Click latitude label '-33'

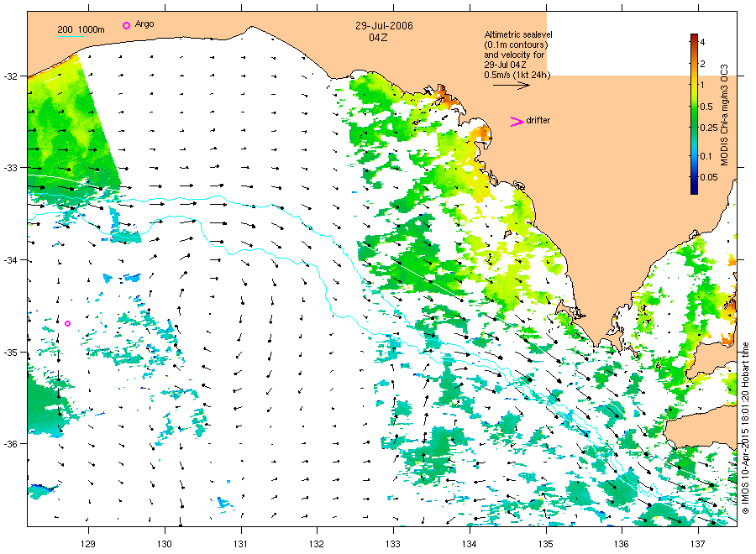11,168
